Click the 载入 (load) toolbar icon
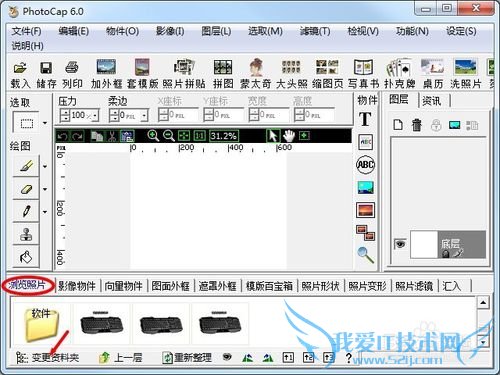Image resolution: width=500 pixels, height=375 pixels. coord(20,74)
